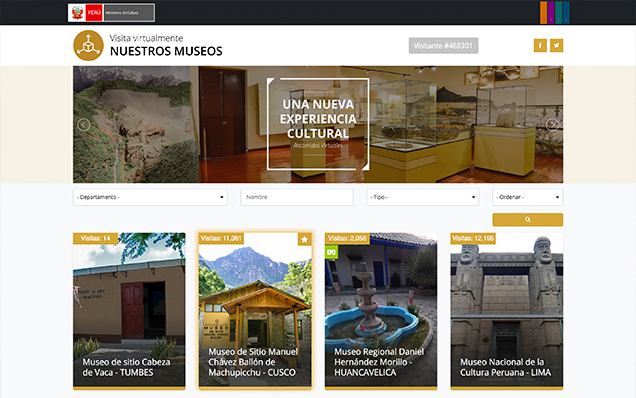The height and width of the screenshot is (398, 636).
Task: Click the blue color stripe in top bar
Action: click(566, 13)
